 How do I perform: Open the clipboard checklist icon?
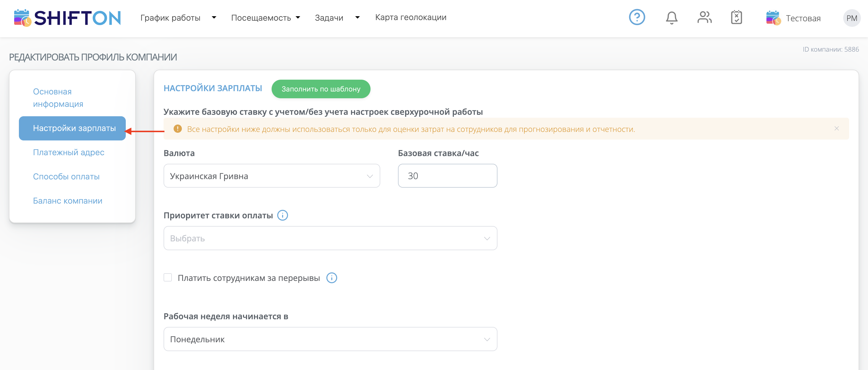[737, 17]
